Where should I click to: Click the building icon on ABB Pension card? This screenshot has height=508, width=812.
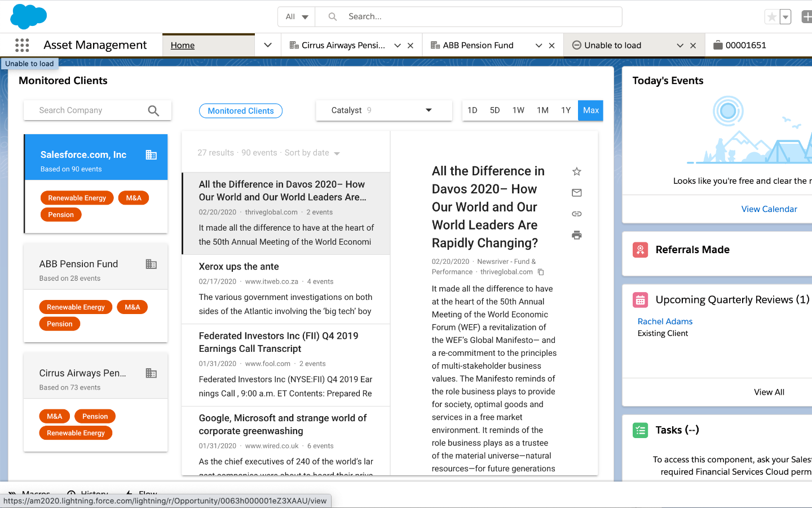[x=151, y=264]
